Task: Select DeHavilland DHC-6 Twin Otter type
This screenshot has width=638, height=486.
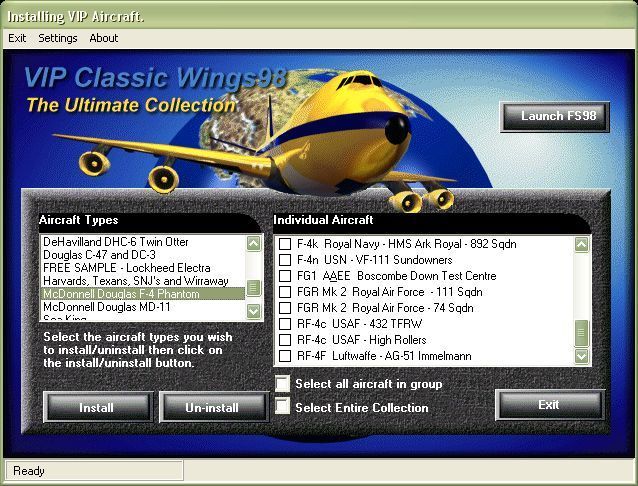Action: (x=143, y=242)
